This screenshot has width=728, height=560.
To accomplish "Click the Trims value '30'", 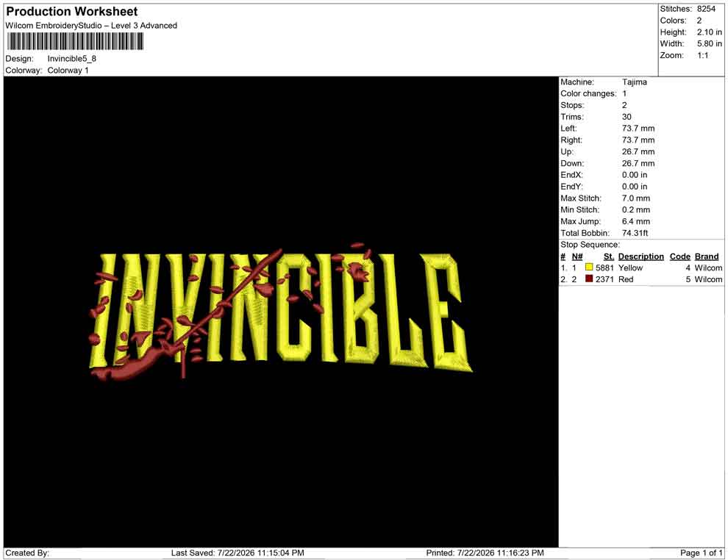I will coord(627,116).
